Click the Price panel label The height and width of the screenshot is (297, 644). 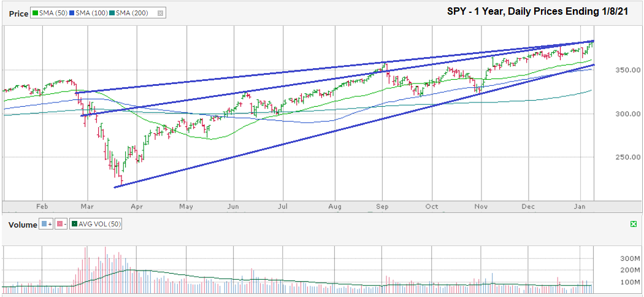[x=19, y=13]
